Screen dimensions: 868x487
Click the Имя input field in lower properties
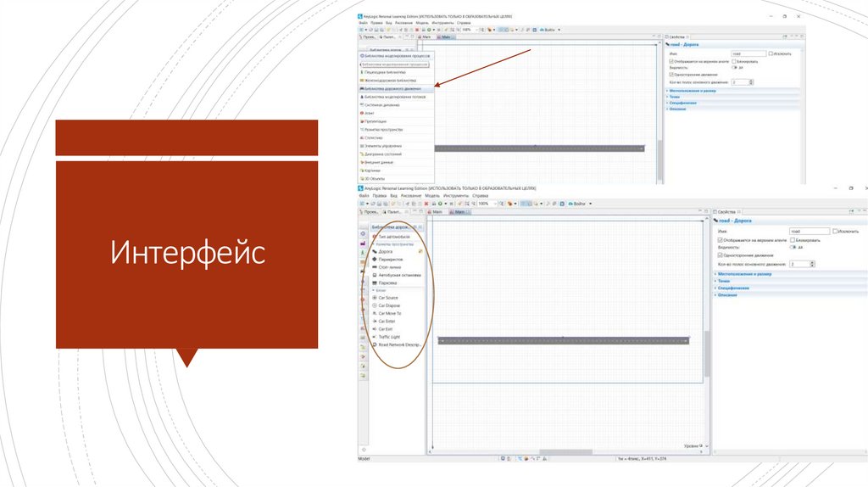pyautogui.click(x=810, y=231)
